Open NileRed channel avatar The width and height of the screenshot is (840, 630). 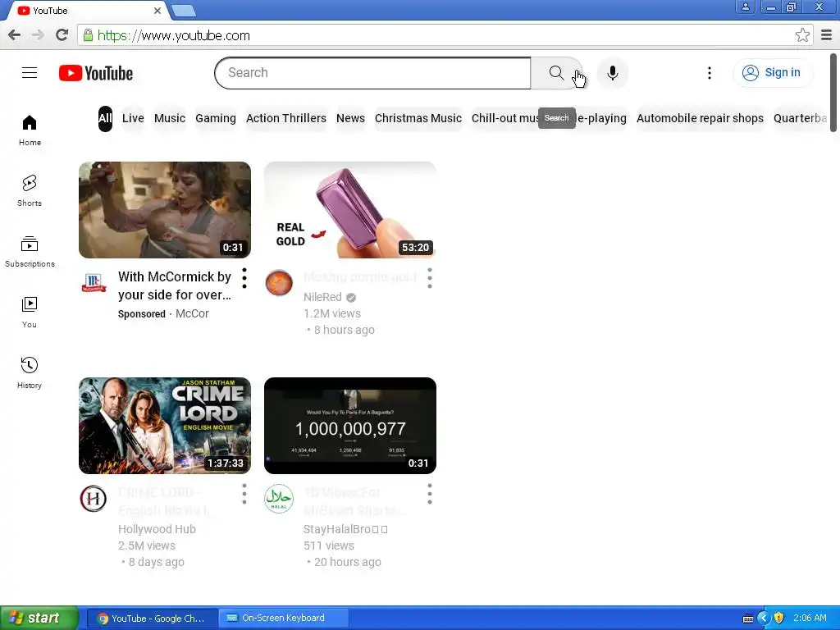[x=279, y=283]
